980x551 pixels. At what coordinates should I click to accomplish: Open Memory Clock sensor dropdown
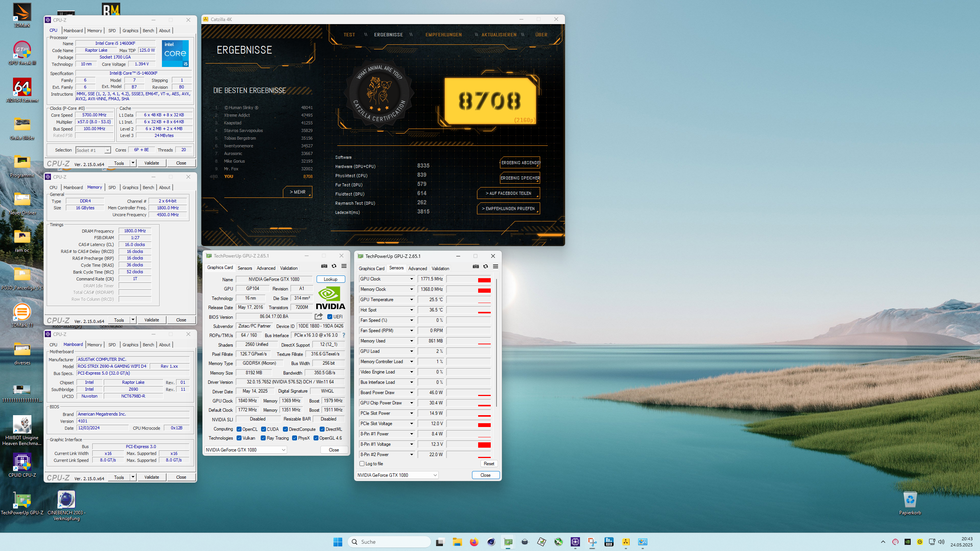click(x=412, y=289)
